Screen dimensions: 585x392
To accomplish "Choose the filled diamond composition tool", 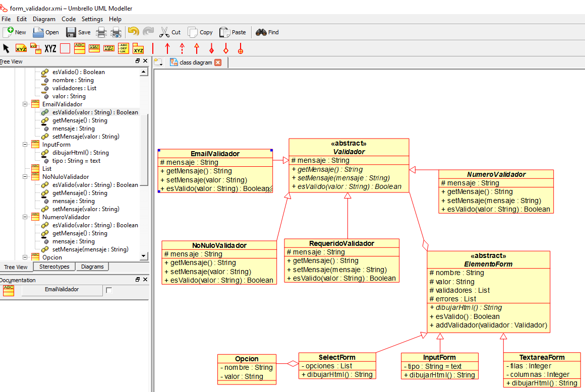I will (211, 48).
